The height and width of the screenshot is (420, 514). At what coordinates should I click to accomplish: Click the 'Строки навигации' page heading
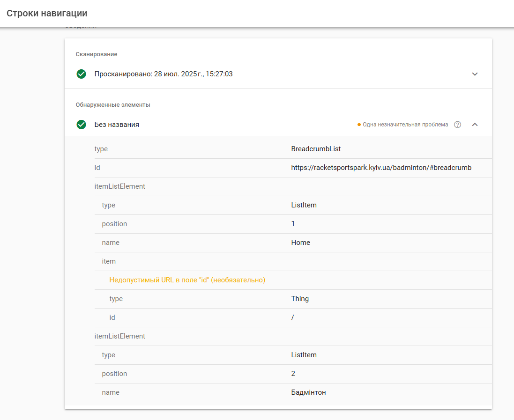click(47, 14)
